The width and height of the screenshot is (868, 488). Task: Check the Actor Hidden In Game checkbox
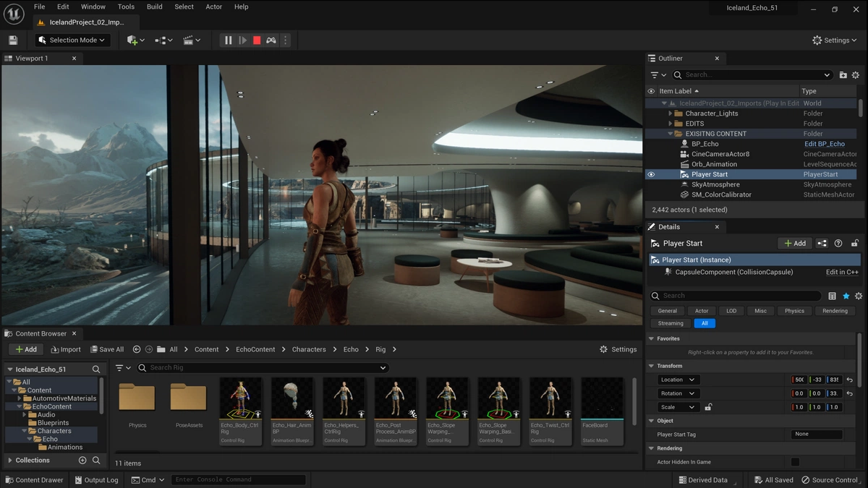[795, 462]
